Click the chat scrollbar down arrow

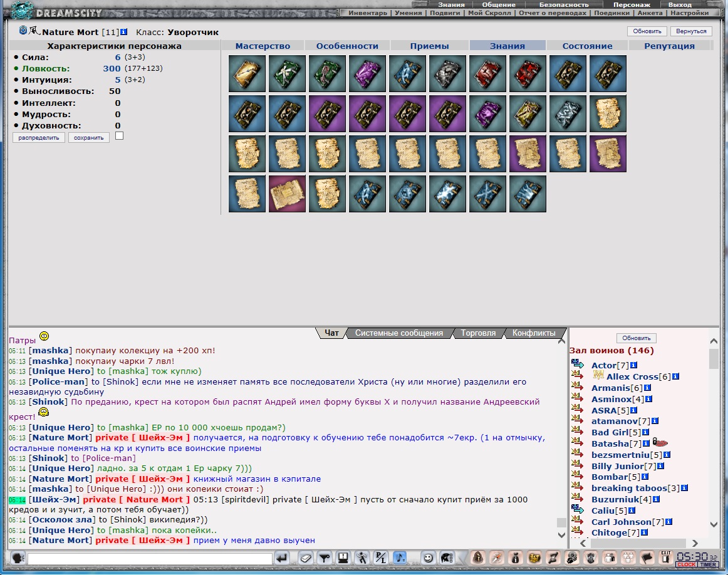click(x=561, y=535)
